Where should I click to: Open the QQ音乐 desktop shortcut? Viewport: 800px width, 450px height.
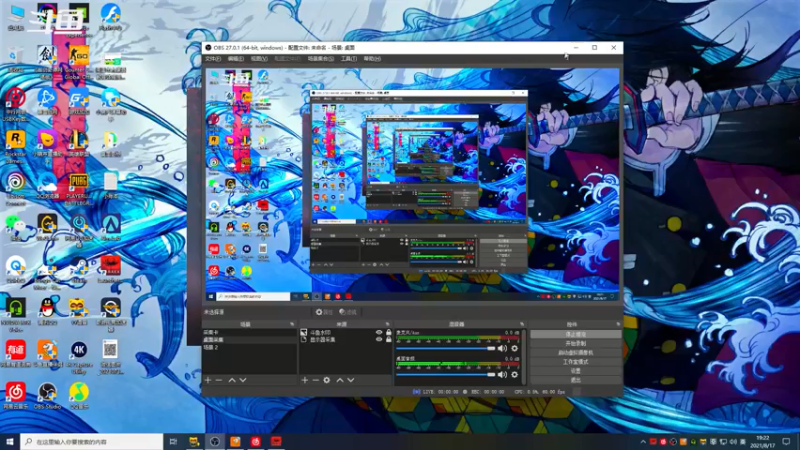79,396
